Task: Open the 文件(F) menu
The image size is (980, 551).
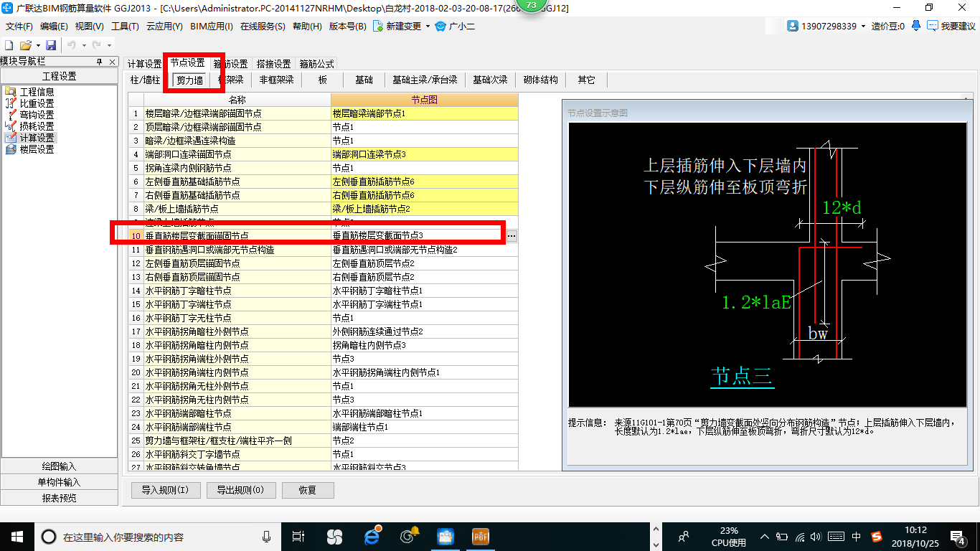Action: [19, 27]
